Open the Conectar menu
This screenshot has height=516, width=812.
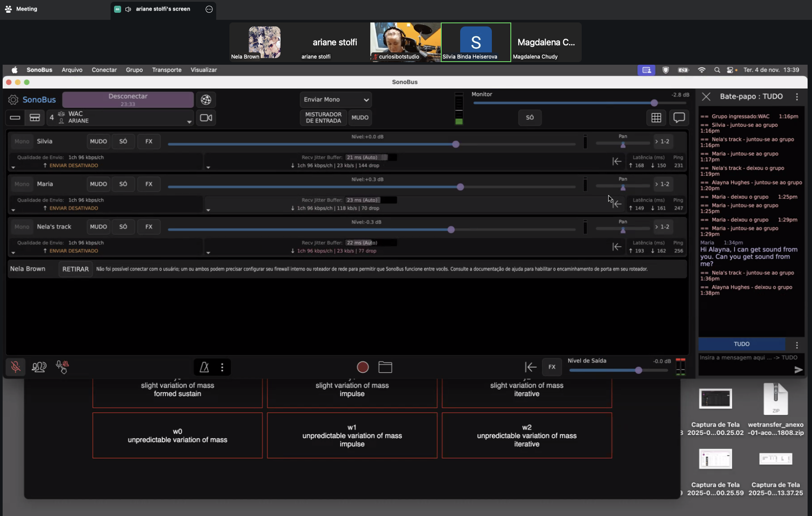tap(104, 70)
